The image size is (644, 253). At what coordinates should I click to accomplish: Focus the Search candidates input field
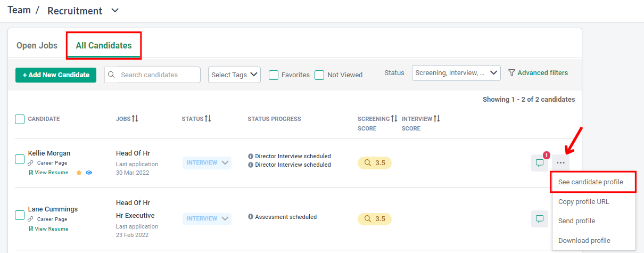[152, 75]
